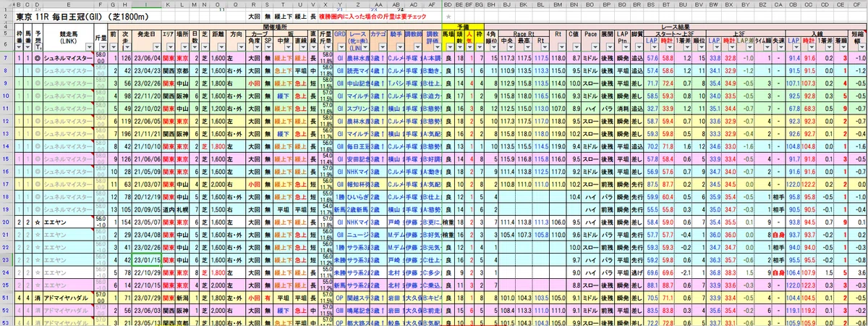Open the 方向 column filter dropdown

click(x=242, y=48)
